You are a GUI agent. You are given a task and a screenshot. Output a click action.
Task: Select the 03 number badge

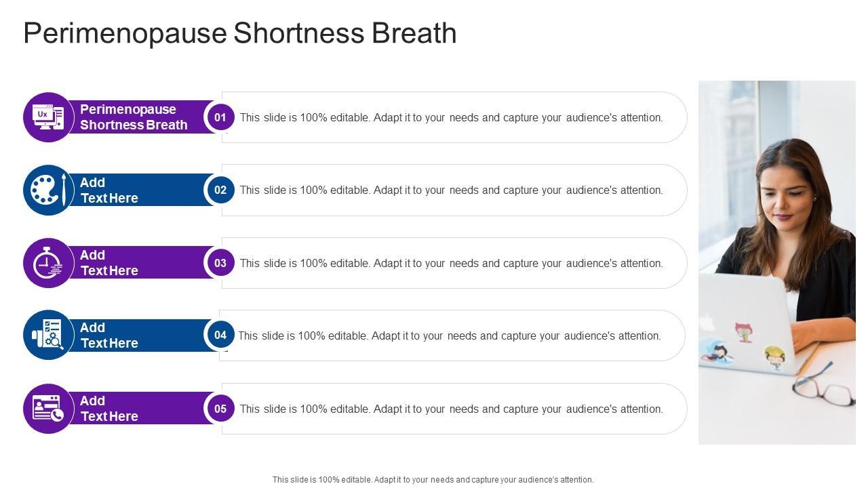[220, 263]
